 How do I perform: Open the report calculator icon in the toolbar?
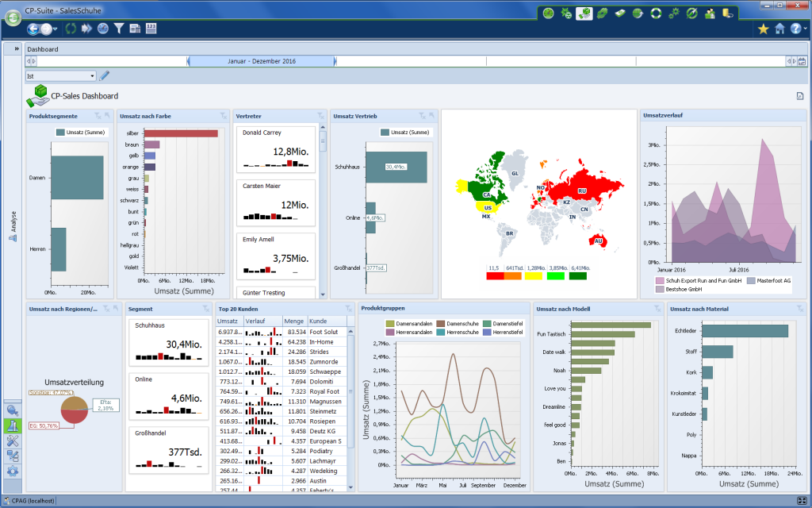pos(135,29)
